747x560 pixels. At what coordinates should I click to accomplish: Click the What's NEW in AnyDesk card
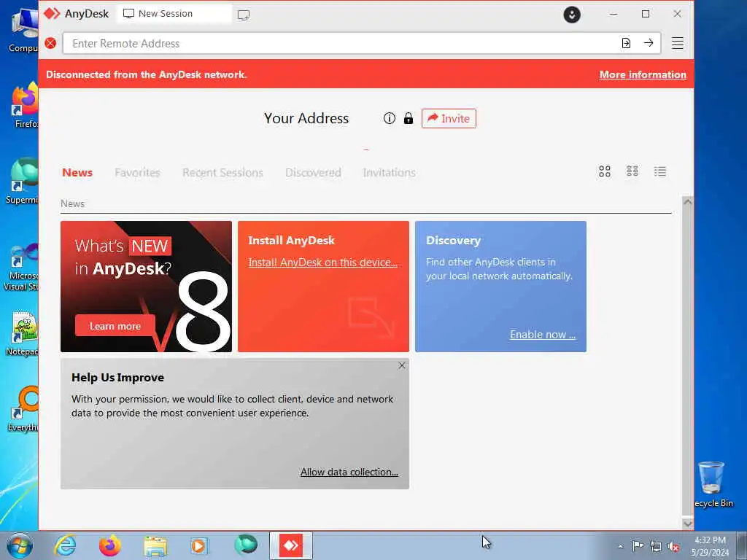coord(146,286)
